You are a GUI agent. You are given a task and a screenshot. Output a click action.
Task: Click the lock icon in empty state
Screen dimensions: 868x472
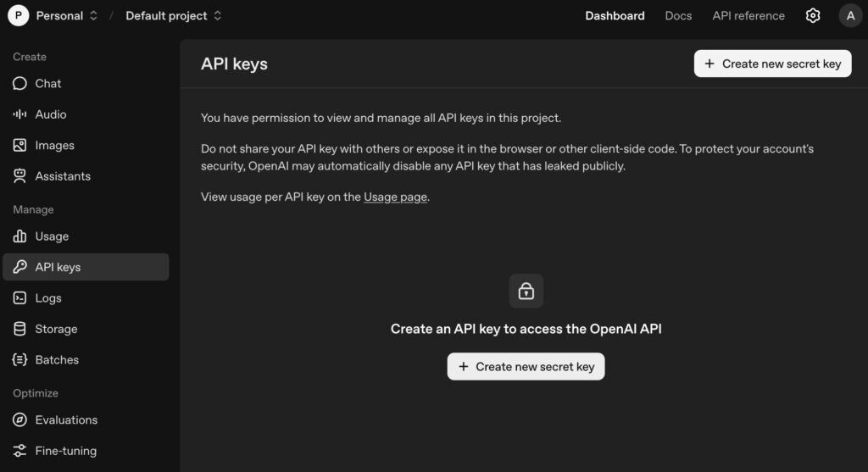526,291
